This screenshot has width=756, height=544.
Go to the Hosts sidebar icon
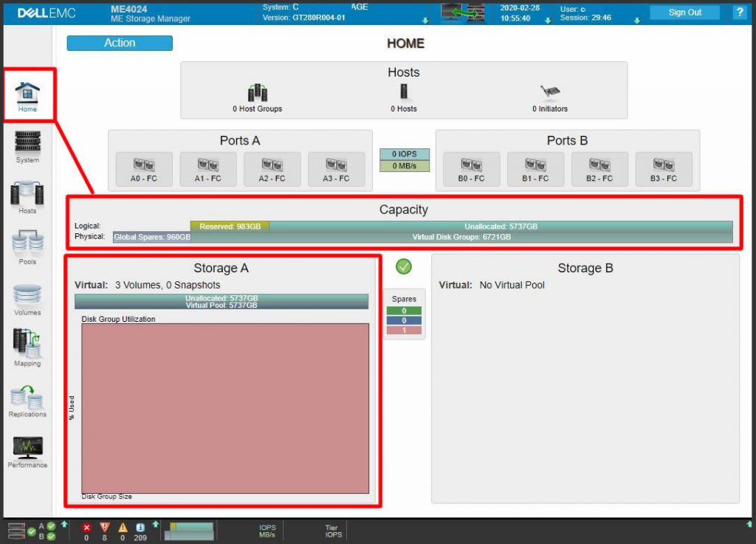coord(27,197)
